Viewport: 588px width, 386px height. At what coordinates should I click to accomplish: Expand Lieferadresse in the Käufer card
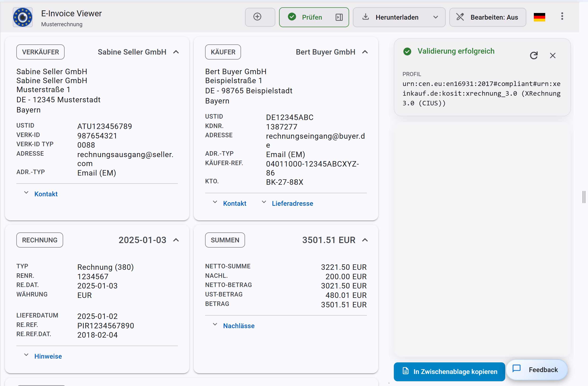point(287,203)
